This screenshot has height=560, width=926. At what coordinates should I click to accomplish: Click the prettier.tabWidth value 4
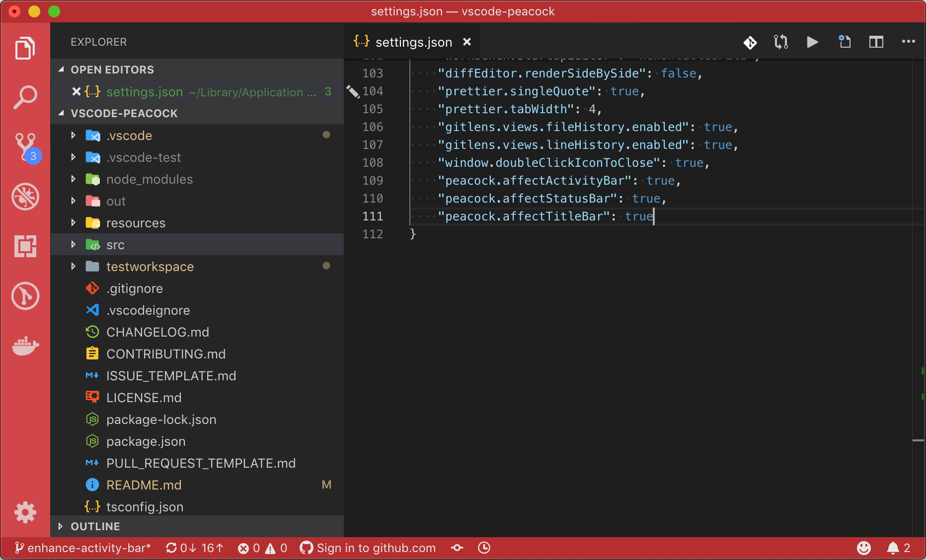tap(592, 109)
